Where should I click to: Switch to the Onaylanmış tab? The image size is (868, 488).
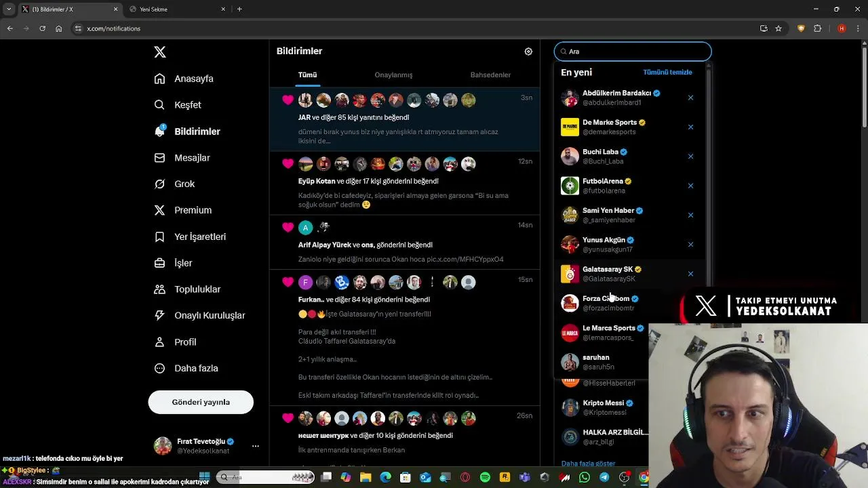[x=393, y=75]
